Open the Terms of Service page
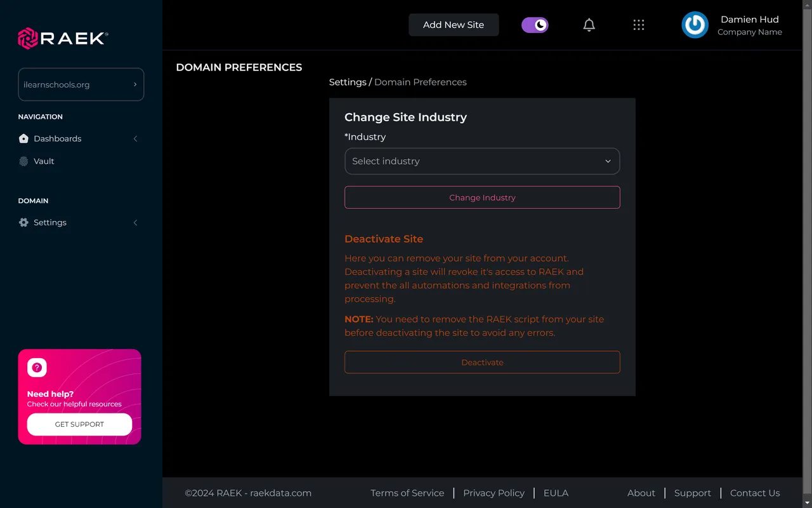This screenshot has height=508, width=812. point(407,493)
